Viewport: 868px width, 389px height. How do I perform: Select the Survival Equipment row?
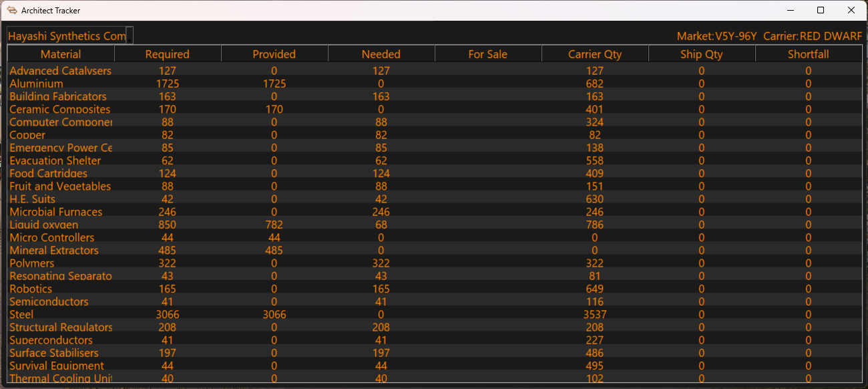435,366
